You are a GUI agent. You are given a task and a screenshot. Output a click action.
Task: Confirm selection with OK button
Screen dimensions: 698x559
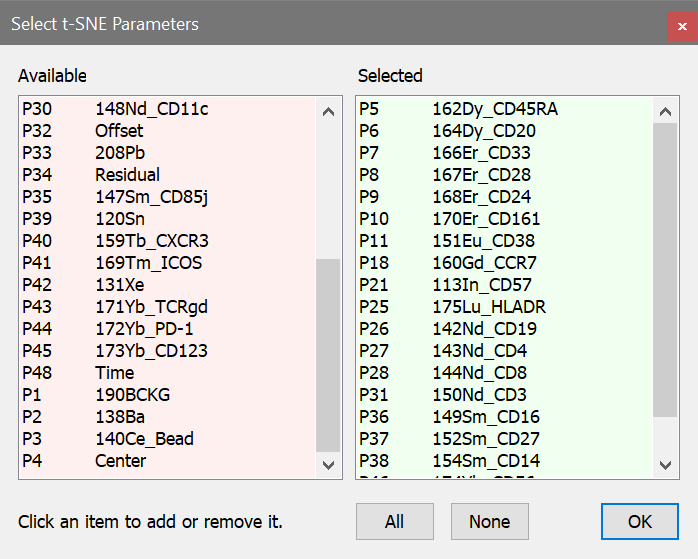640,521
